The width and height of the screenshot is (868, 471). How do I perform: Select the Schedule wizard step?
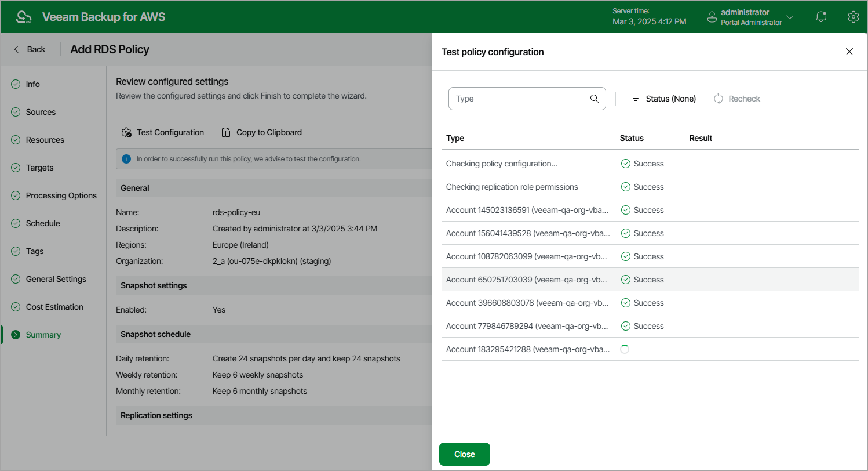[43, 223]
